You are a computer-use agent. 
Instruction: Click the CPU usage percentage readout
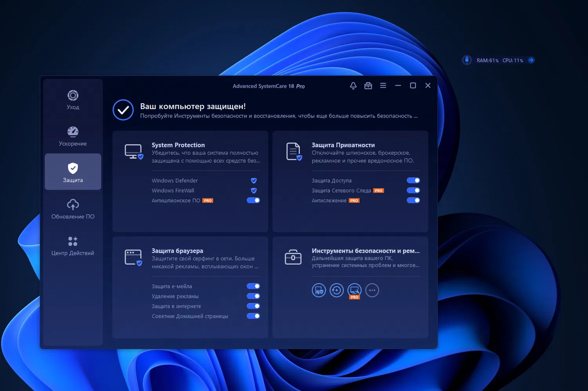[513, 60]
